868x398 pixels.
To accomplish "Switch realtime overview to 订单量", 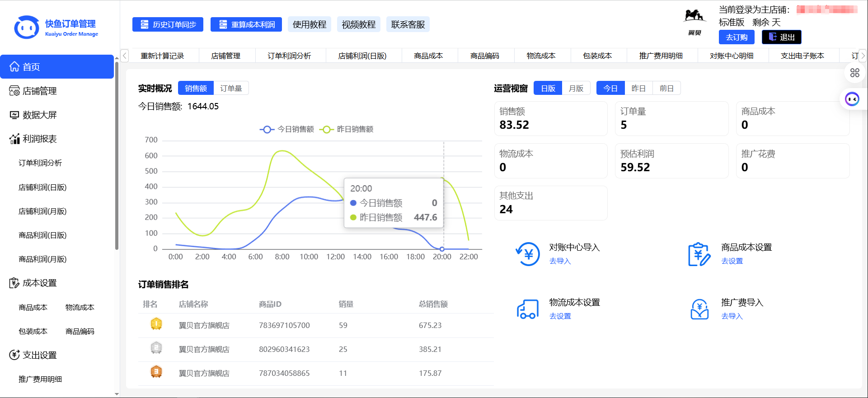I will (x=231, y=88).
